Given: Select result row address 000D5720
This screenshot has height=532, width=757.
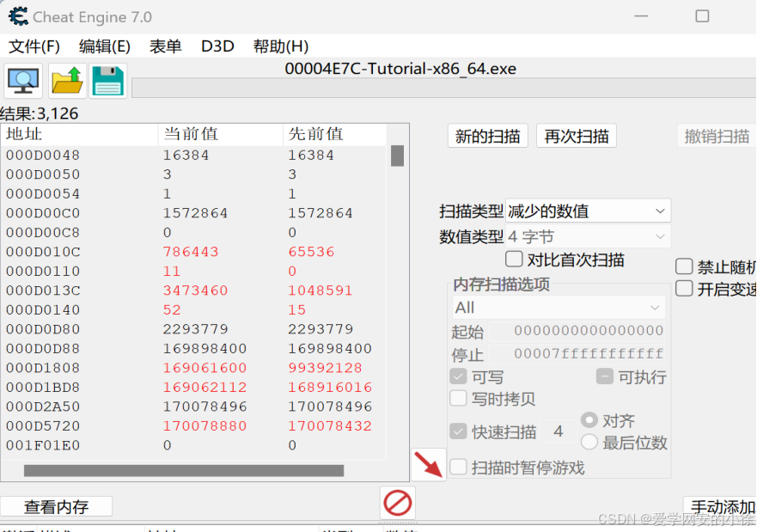Looking at the screenshot, I should pos(193,425).
